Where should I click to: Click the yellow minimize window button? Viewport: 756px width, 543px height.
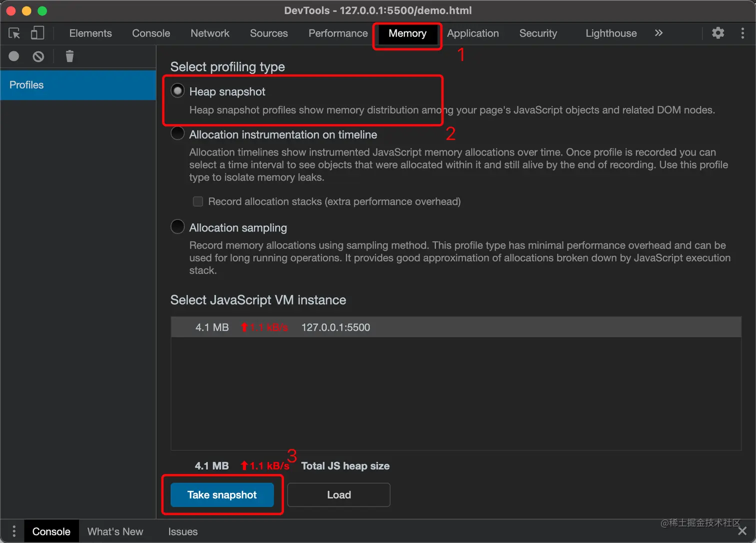26,10
